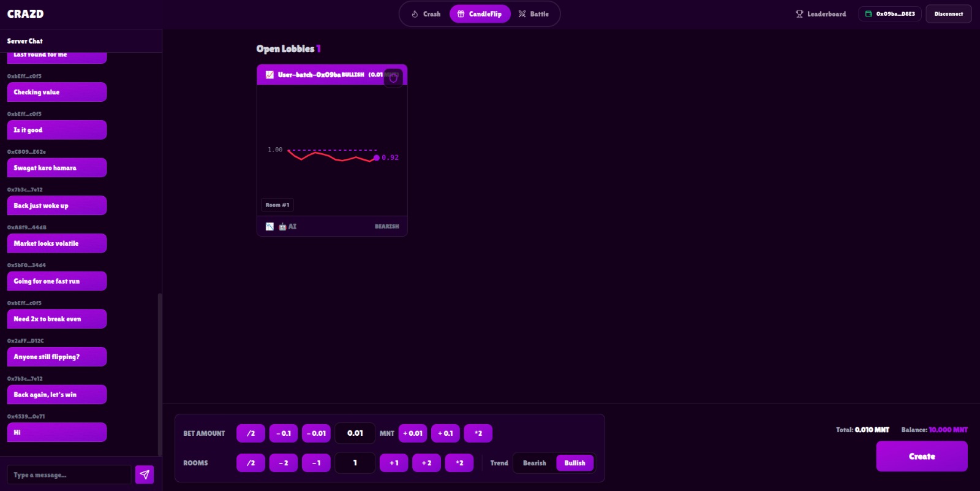The image size is (980, 491).
Task: Click the wallet icon beside 0x09ba address
Action: (x=869, y=14)
